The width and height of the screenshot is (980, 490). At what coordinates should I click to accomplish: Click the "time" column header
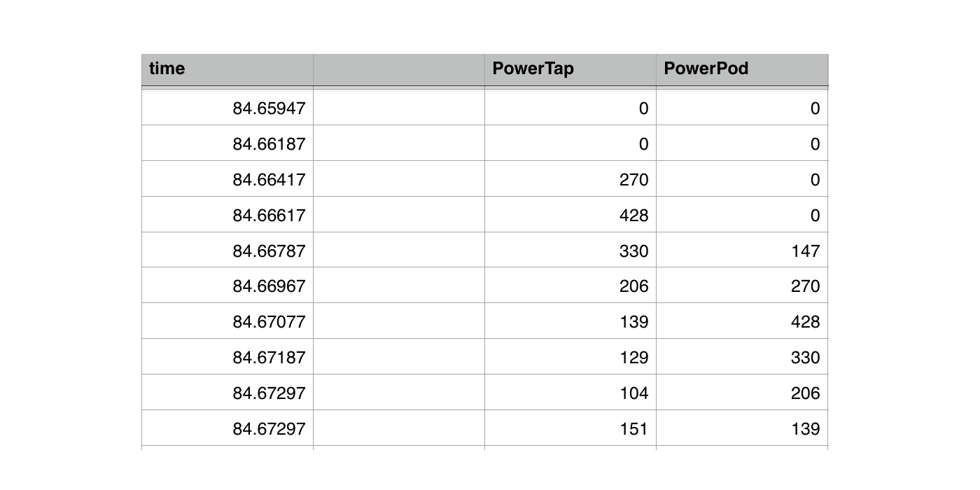pos(227,69)
